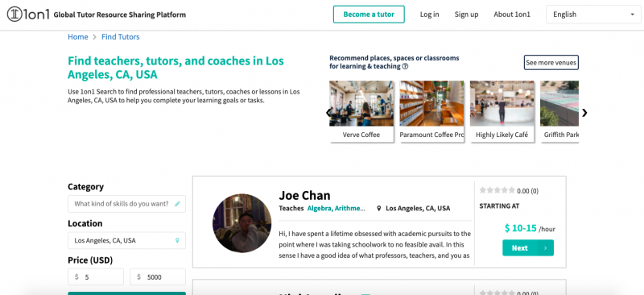Image resolution: width=644 pixels, height=295 pixels.
Task: Click the minimum price field showing 5
Action: (96, 277)
